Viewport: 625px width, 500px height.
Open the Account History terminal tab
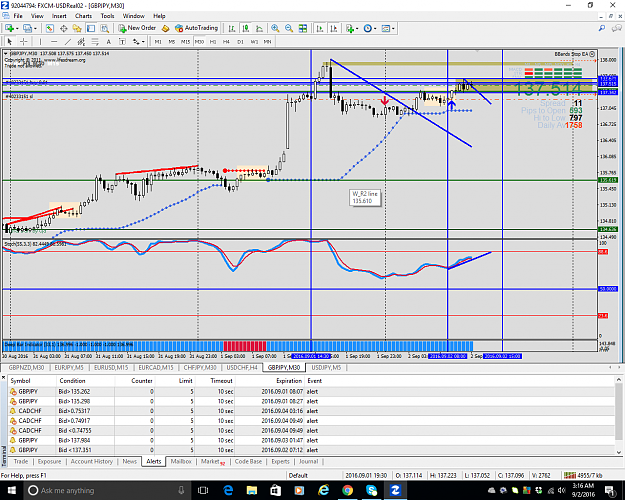coord(92,461)
